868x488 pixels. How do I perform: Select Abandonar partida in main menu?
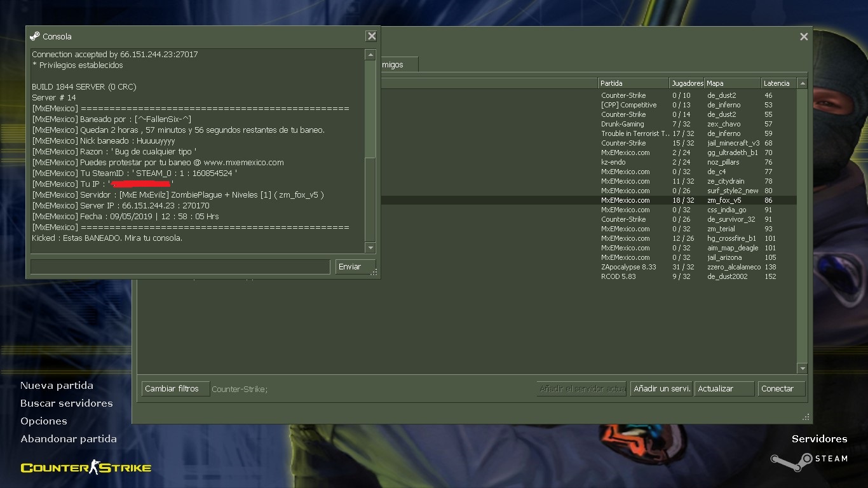(69, 439)
